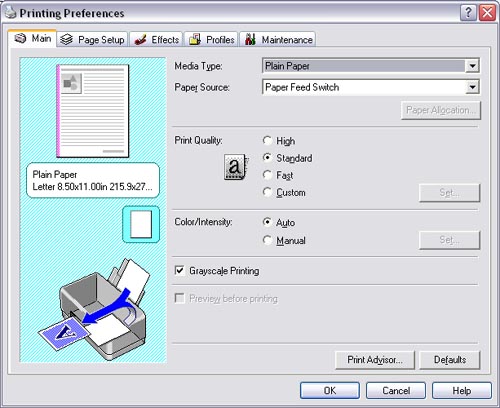Open the Maintenance tab
Screen dimensions: 500x408
(278, 40)
